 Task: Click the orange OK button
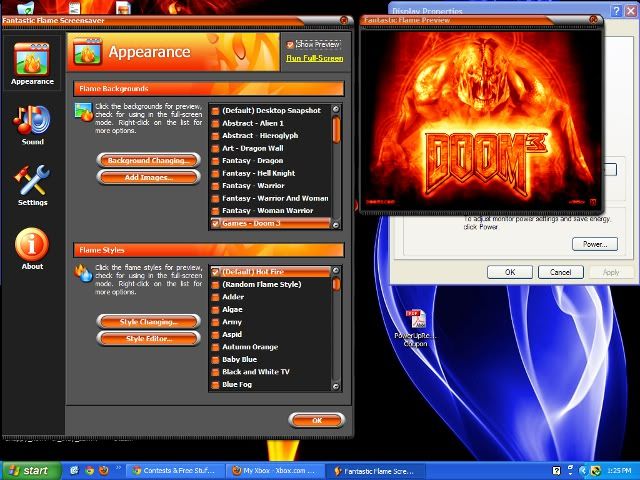pyautogui.click(x=317, y=420)
